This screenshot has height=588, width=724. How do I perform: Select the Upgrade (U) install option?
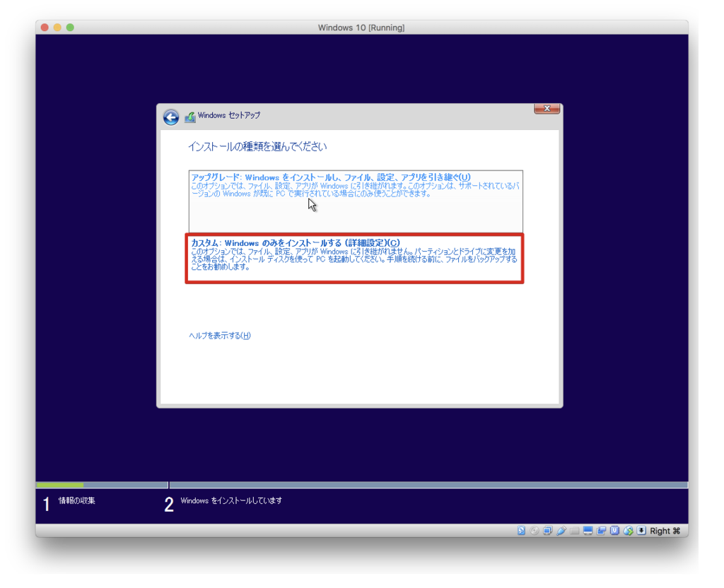click(x=356, y=201)
